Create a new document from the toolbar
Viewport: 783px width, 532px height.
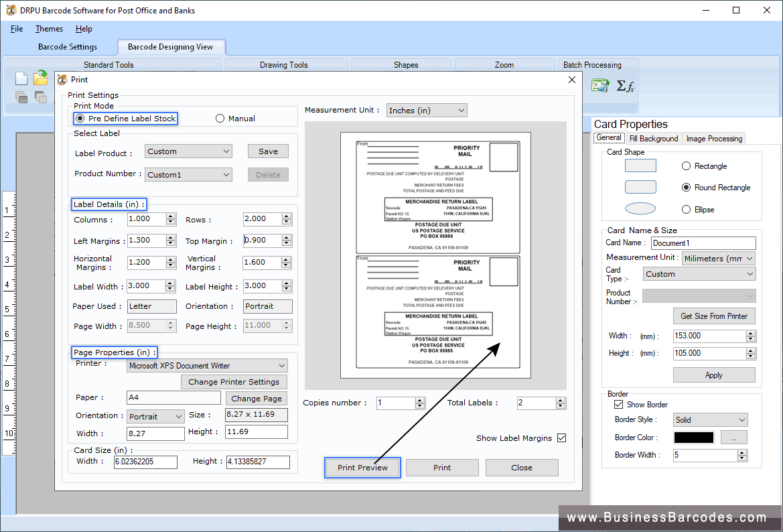[20, 78]
